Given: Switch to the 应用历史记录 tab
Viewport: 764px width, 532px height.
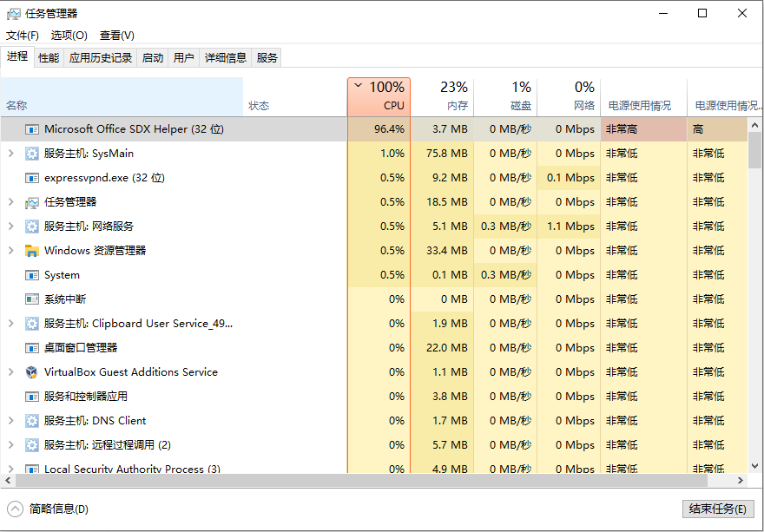Looking at the screenshot, I should pos(101,58).
